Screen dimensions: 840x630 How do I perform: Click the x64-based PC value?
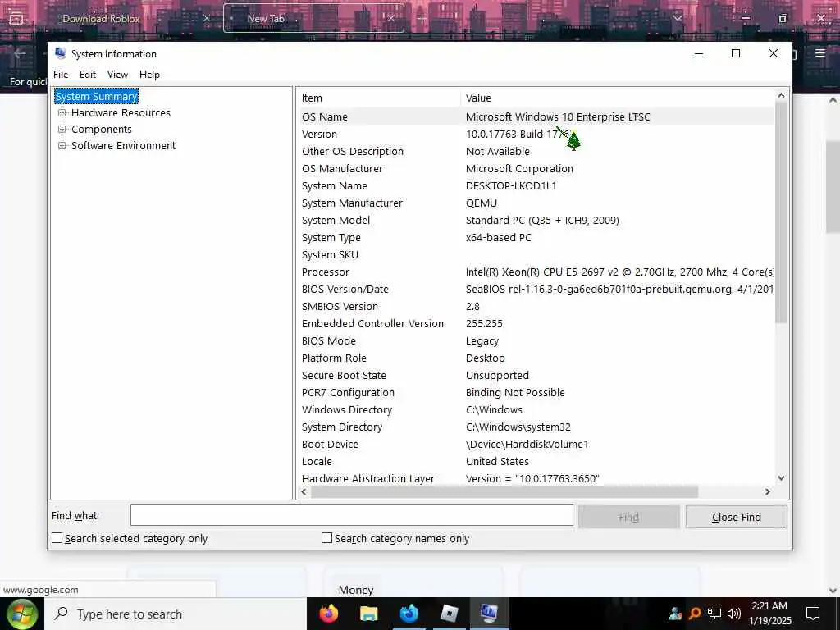[x=498, y=237]
